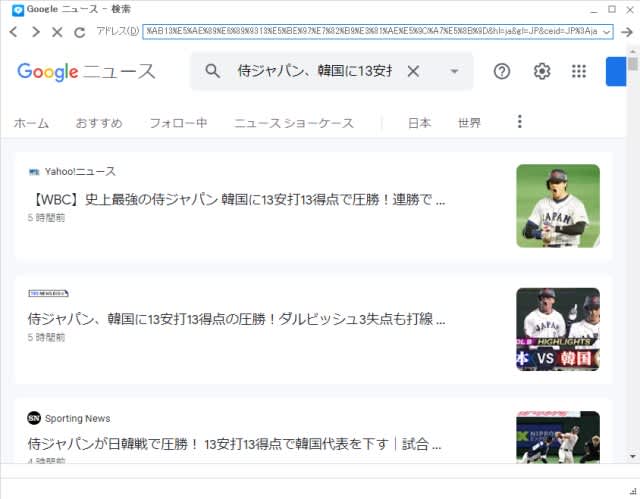Click the scrollbar down arrow
Viewport: 640px width, 499px height.
coord(633,456)
